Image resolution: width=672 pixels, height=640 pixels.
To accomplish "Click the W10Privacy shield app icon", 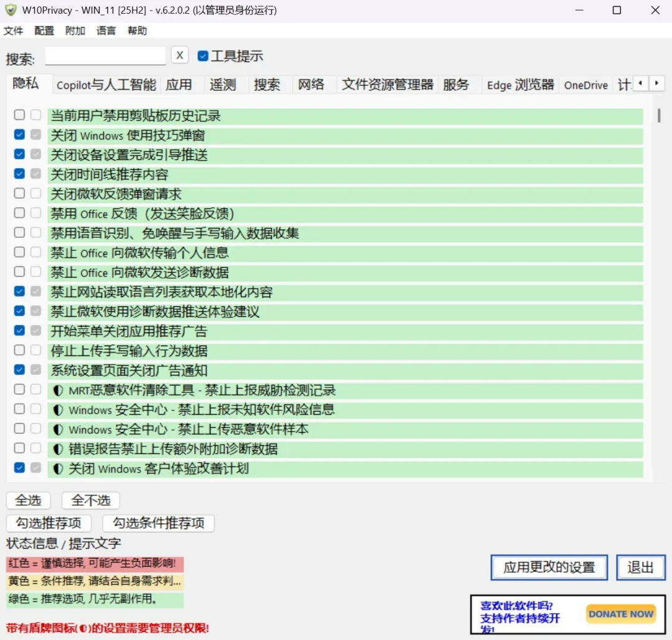I will (x=11, y=9).
